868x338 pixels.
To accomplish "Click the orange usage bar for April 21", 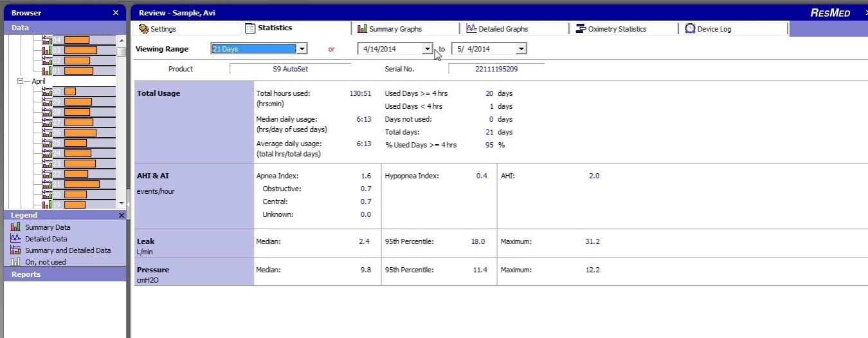I will (x=82, y=184).
